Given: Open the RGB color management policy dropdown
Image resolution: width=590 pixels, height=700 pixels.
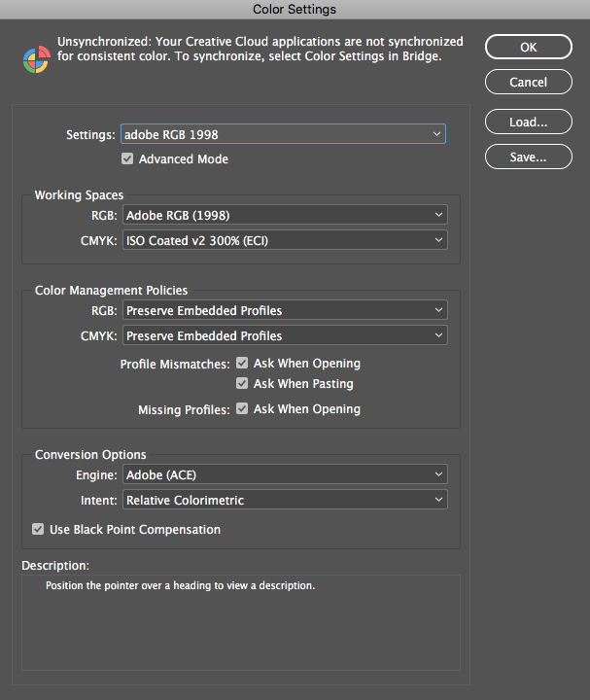Looking at the screenshot, I should click(285, 310).
